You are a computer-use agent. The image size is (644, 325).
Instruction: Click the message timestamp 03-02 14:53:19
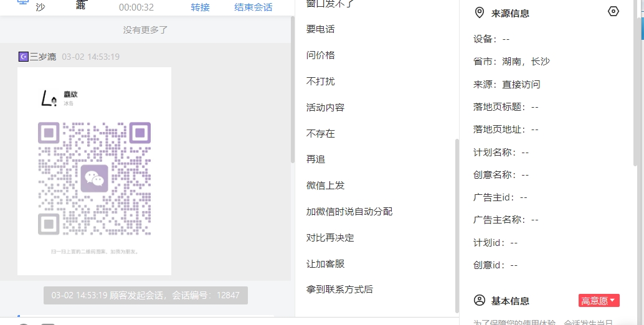click(91, 57)
